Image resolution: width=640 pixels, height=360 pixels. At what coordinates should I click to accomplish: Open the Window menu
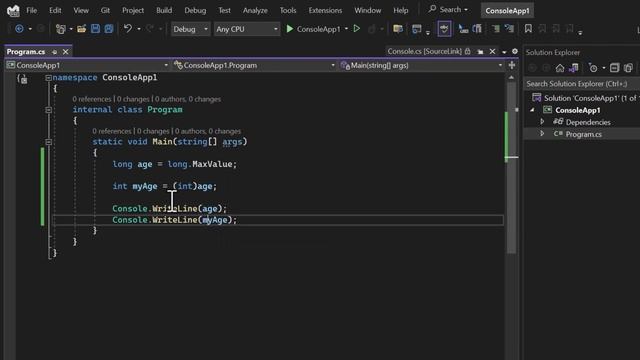click(367, 11)
